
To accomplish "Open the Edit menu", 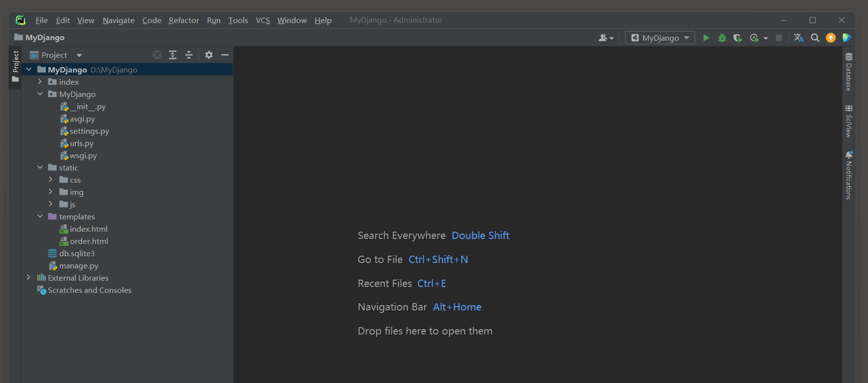I will [x=63, y=20].
